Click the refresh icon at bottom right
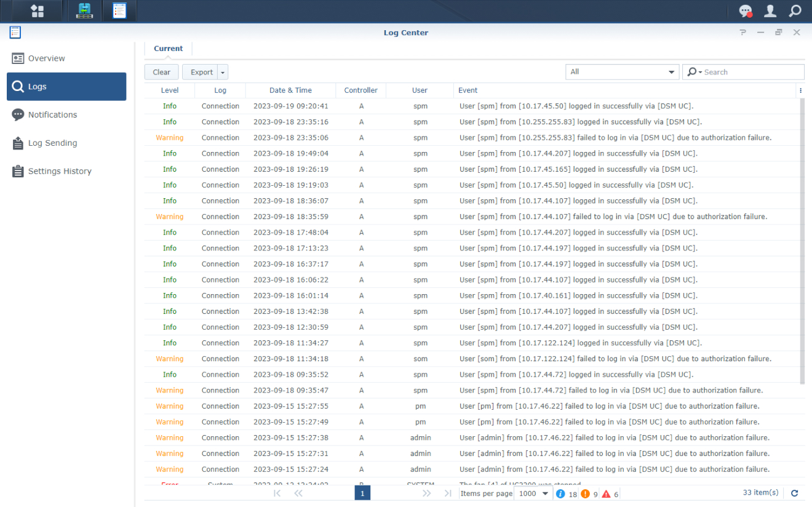The image size is (812, 507). tap(794, 493)
